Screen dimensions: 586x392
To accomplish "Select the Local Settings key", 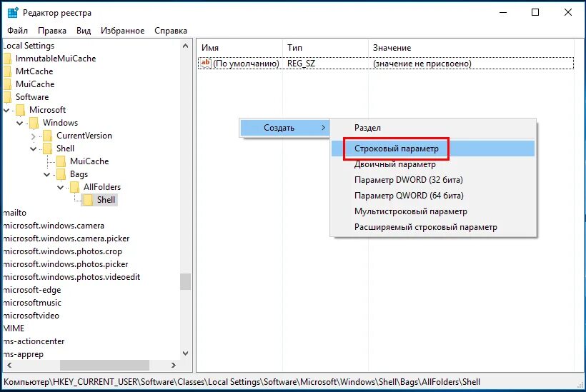I will coord(29,46).
